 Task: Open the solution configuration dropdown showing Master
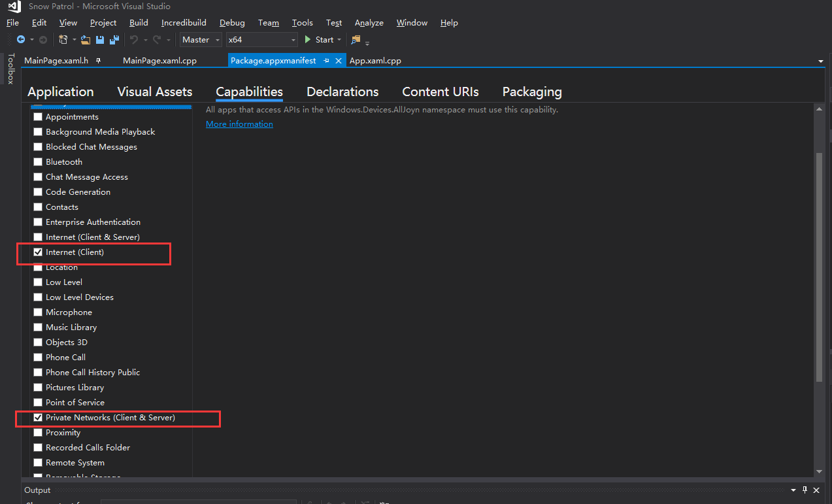218,39
